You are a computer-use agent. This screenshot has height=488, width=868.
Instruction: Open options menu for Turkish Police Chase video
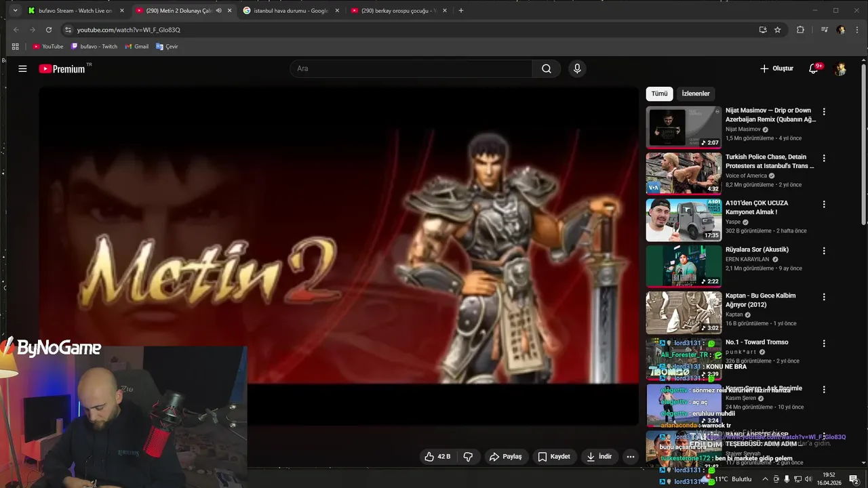click(x=824, y=158)
